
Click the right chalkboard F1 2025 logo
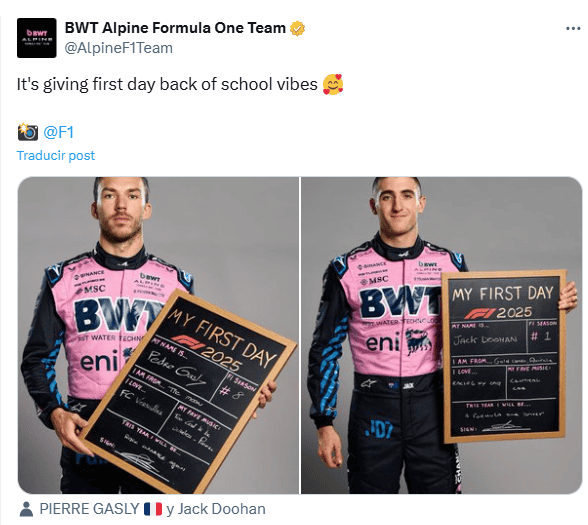498,312
